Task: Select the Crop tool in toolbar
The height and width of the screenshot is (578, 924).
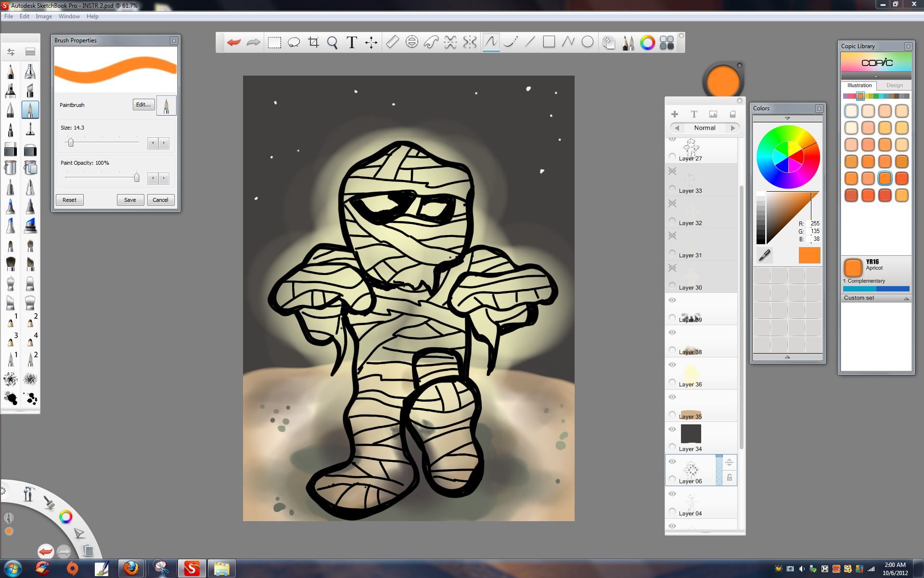Action: coord(313,42)
